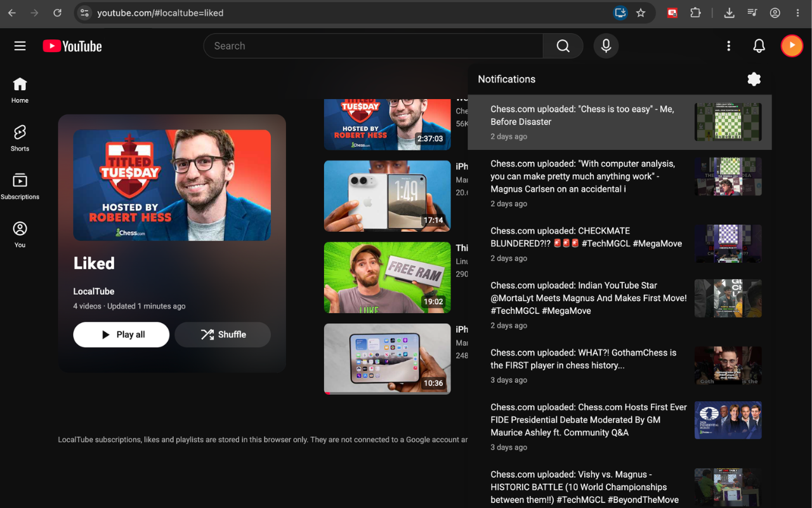Click Magnus Carlsen computer analysis notification thumbnail
This screenshot has height=508, width=812.
[728, 177]
